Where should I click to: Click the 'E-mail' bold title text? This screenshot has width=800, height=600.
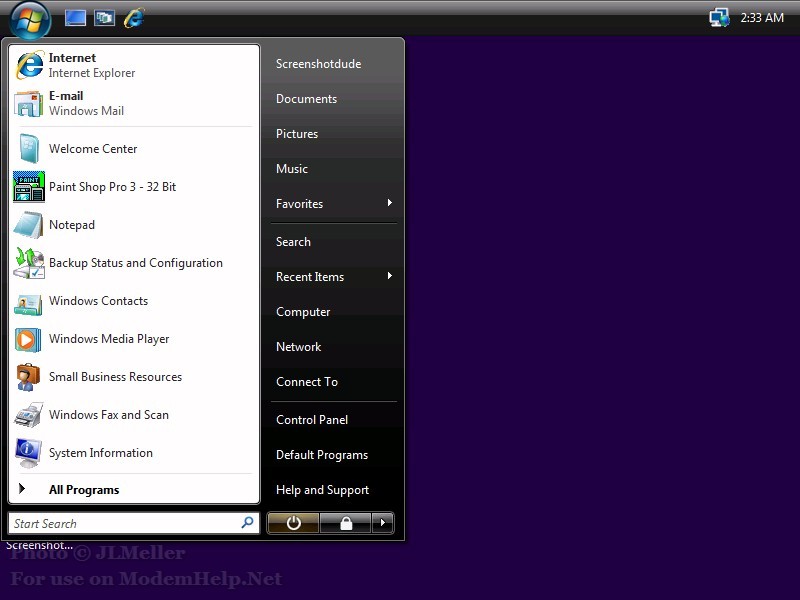pos(66,96)
